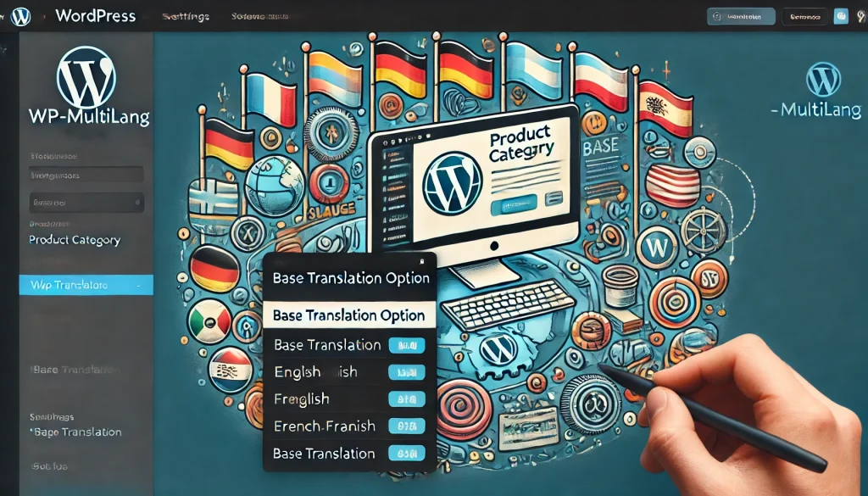
Task: Open the Settings menu in the top bar
Action: tap(186, 17)
